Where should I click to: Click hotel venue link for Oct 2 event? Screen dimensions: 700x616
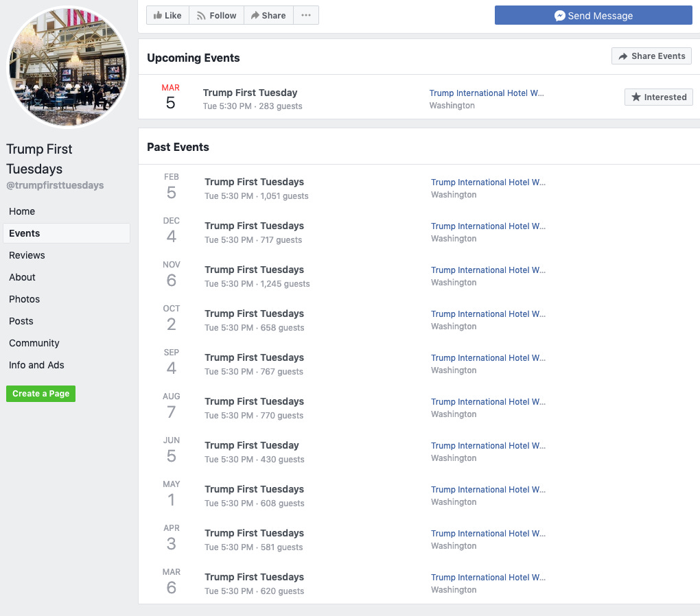tap(488, 313)
